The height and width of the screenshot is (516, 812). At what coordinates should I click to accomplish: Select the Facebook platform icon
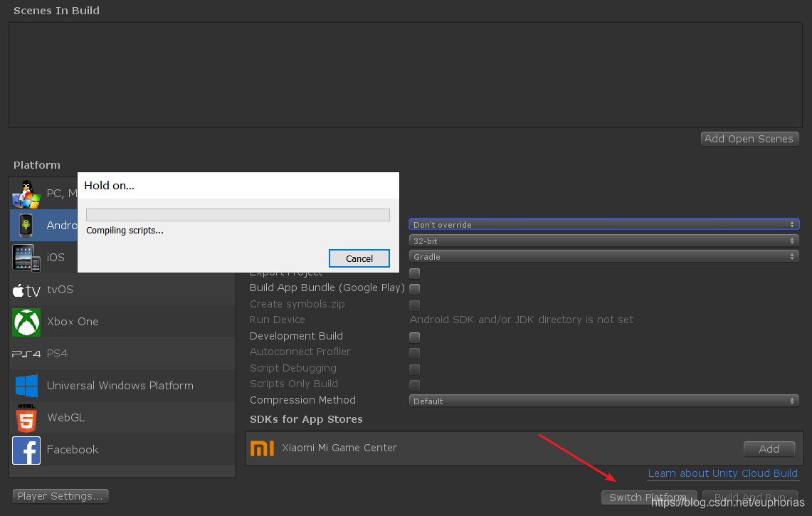pyautogui.click(x=26, y=450)
